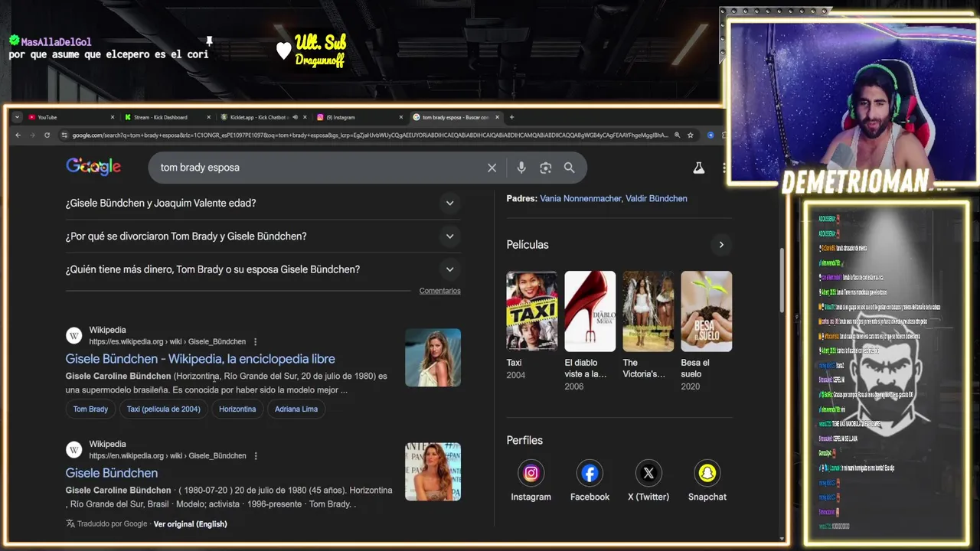Reload the Google search page

47,135
